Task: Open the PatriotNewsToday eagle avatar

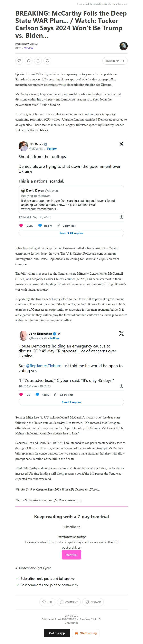Action: (x=124, y=46)
